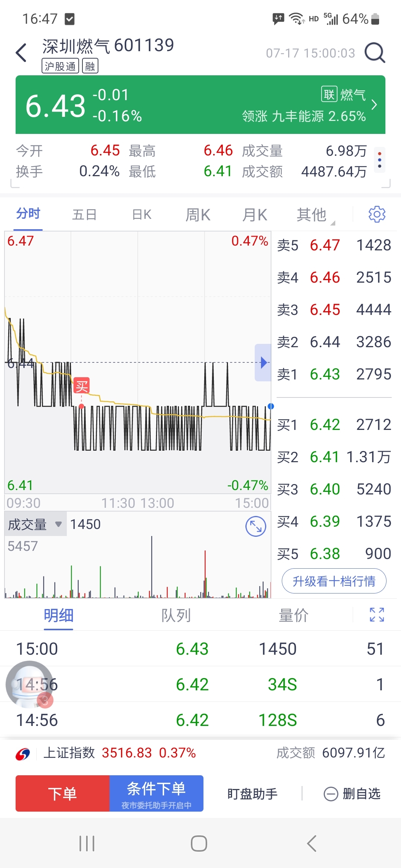The image size is (401, 868).
Task: Tap 领涨 九丰能源 2.65% link
Action: point(304,116)
